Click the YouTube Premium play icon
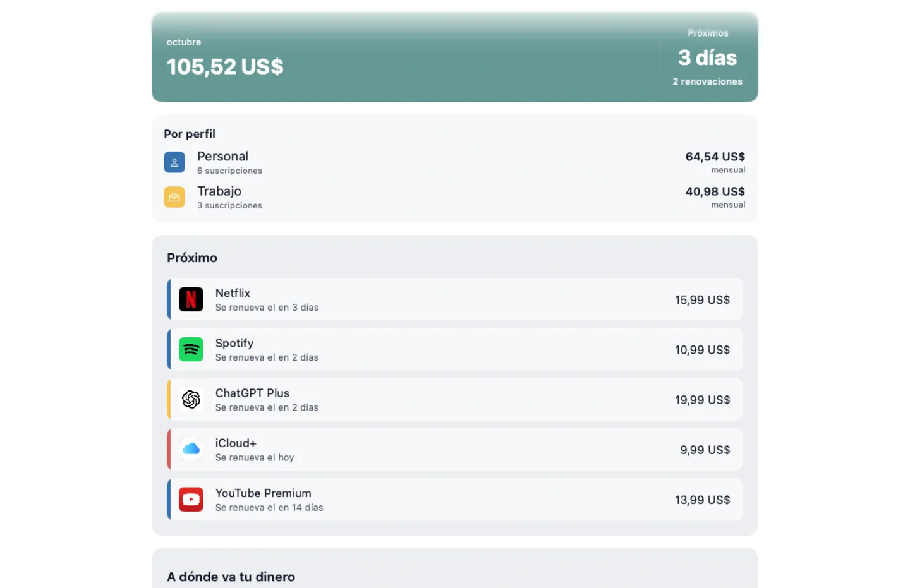Image resolution: width=910 pixels, height=588 pixels. (191, 499)
